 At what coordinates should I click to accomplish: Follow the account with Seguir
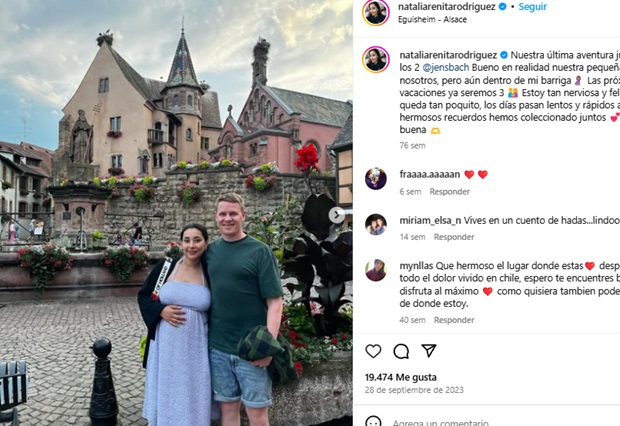click(532, 7)
